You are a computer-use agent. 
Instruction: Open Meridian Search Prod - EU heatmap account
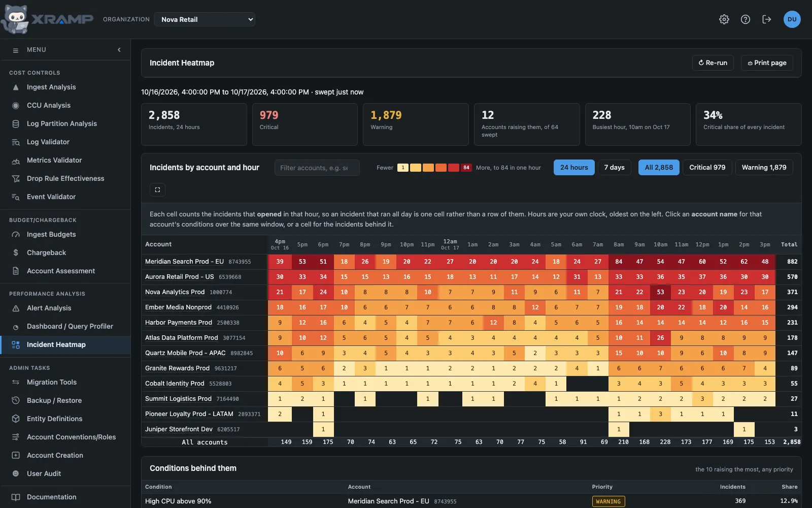[x=184, y=262]
